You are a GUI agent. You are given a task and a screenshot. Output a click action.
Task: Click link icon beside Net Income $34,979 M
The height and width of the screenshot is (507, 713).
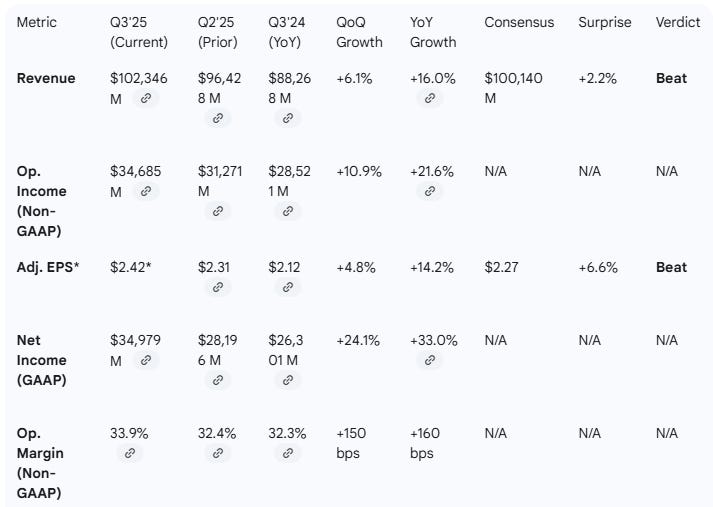click(x=146, y=360)
